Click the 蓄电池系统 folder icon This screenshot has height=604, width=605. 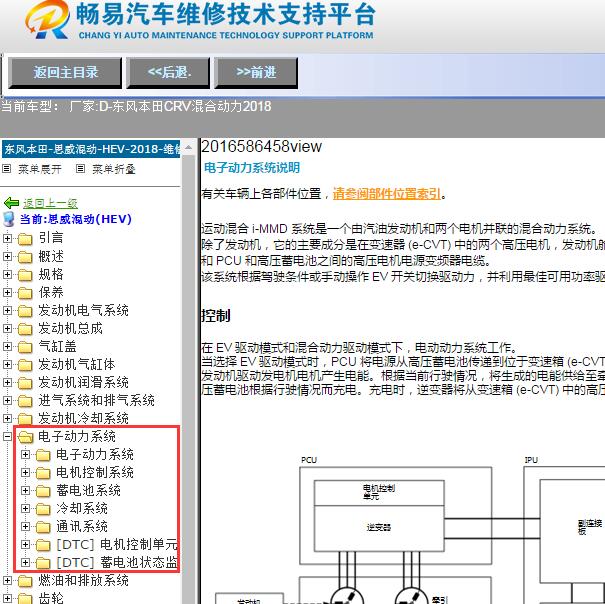point(43,491)
